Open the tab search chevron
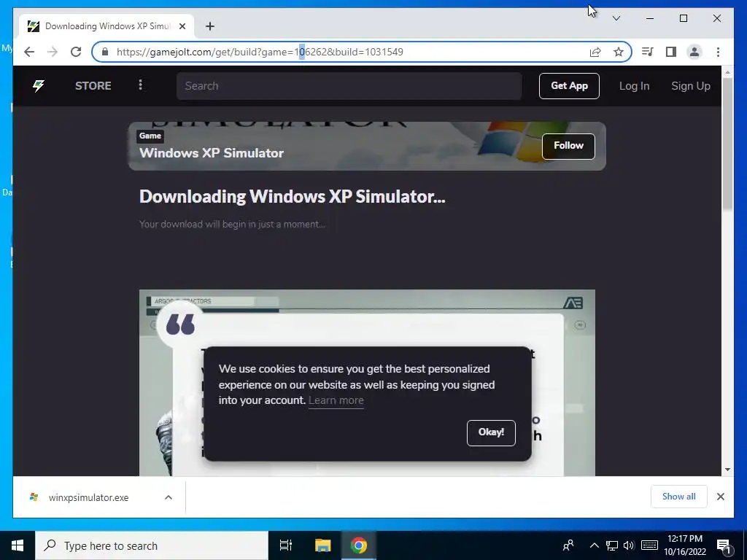747x560 pixels. (x=616, y=18)
